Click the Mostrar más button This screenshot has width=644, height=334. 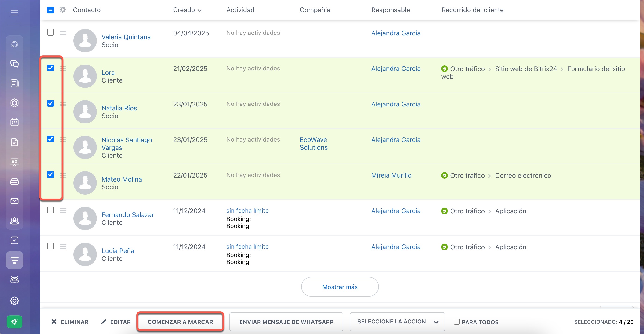340,287
